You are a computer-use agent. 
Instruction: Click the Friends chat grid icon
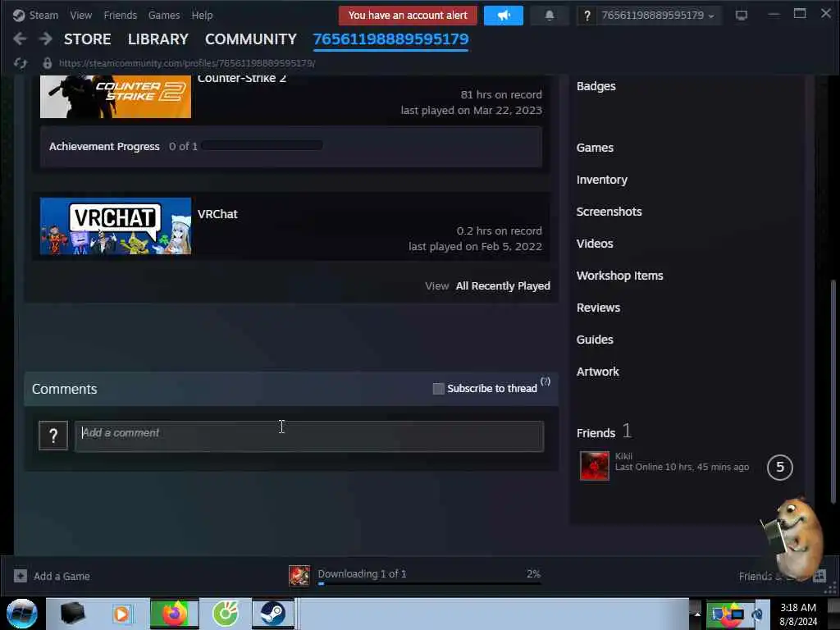click(x=819, y=576)
